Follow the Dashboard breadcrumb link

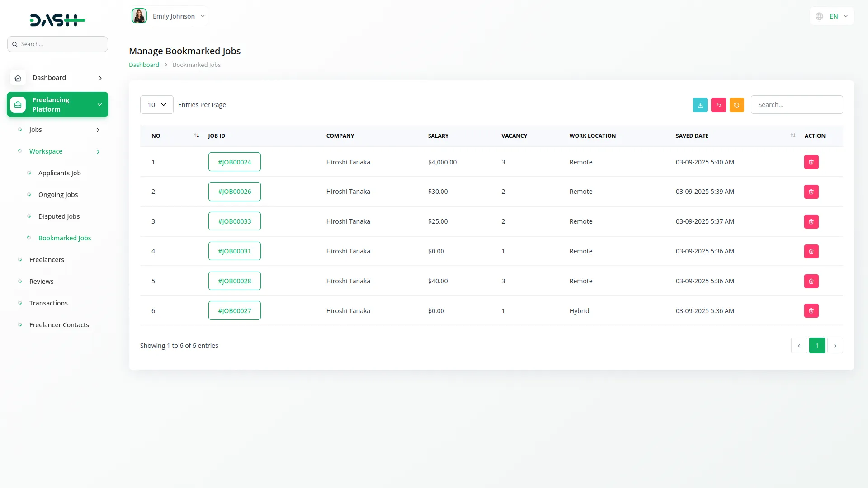pos(143,64)
